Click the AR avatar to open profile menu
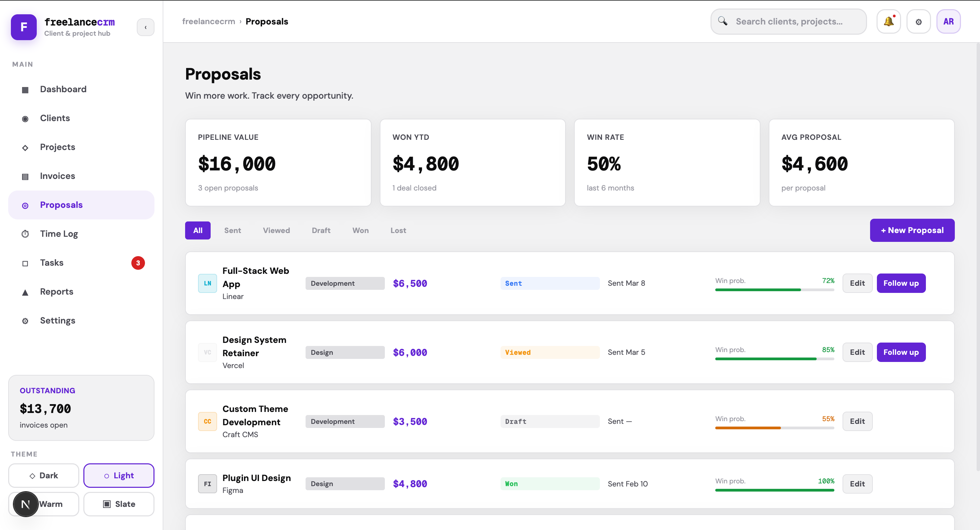Viewport: 980px width, 530px height. [948, 21]
